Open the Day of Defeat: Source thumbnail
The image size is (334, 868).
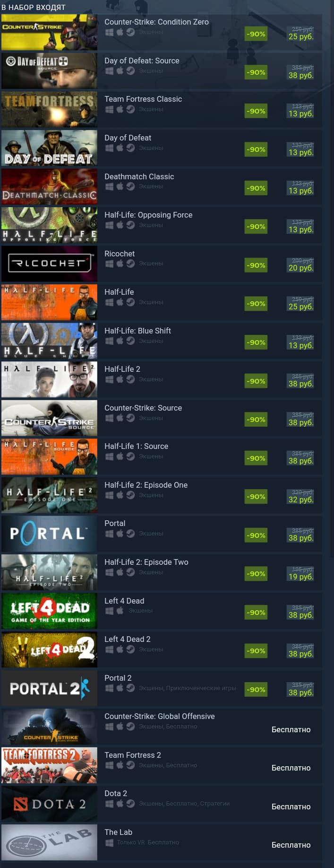point(49,71)
